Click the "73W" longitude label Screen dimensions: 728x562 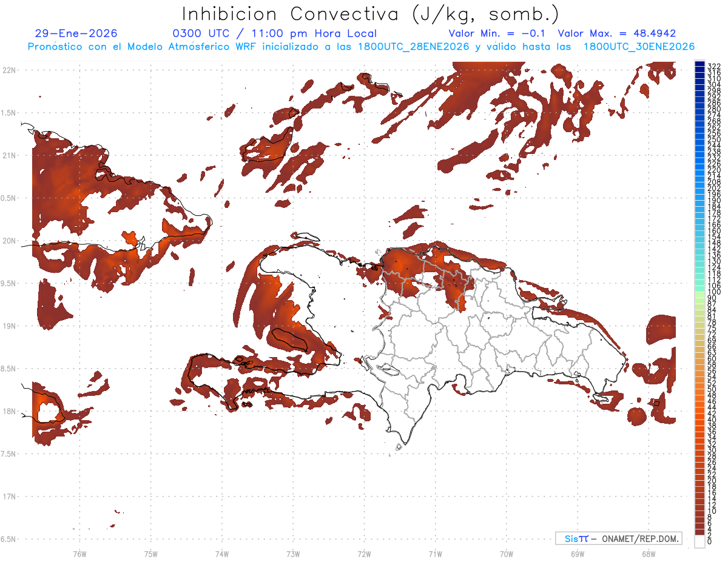click(x=293, y=554)
